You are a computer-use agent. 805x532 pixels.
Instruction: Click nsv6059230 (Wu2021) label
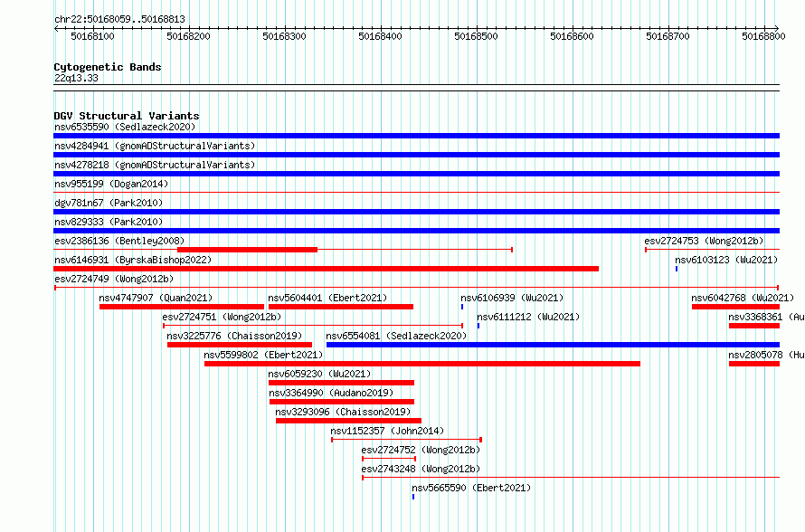click(319, 374)
